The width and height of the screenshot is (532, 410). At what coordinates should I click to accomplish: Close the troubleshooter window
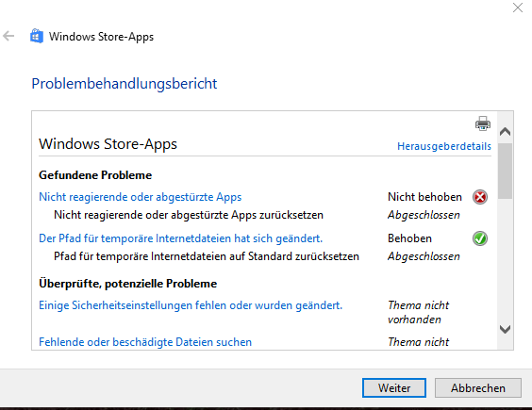coord(518,8)
